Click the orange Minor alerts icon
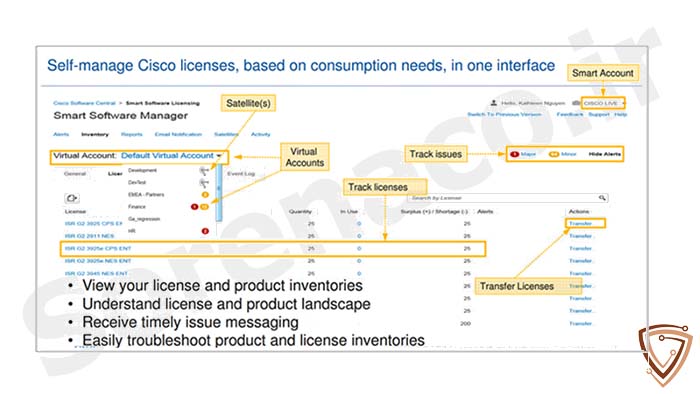The image size is (700, 394). [554, 154]
